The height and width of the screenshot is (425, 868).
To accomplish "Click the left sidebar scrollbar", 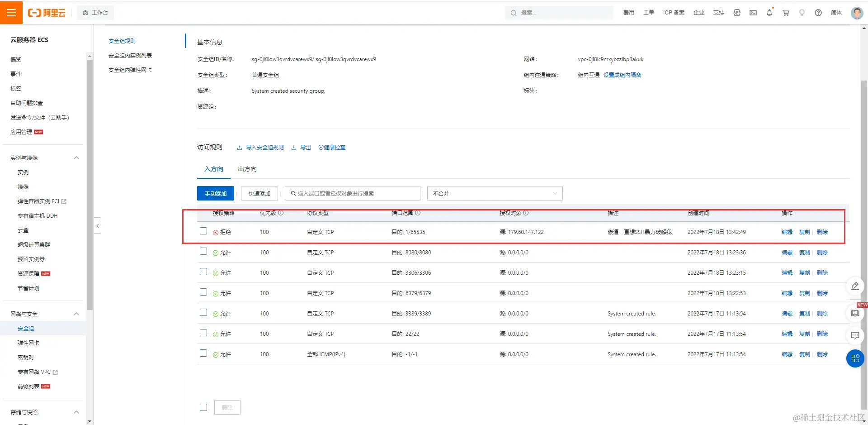I will point(90,185).
